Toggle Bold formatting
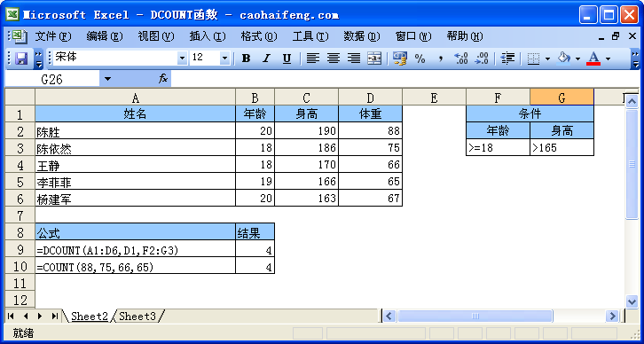Screen dimensions: 644x344 (246, 59)
